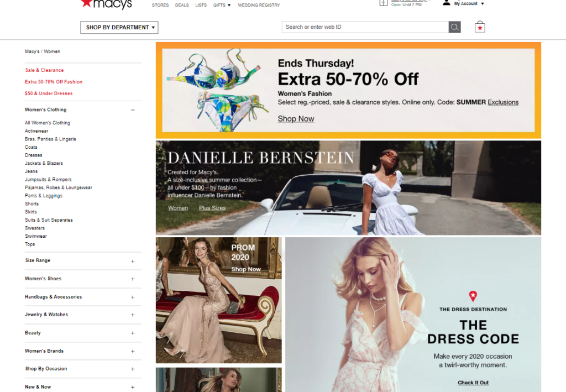566x392 pixels.
Task: Open Jumpsuits & Rompers category
Action: click(49, 179)
